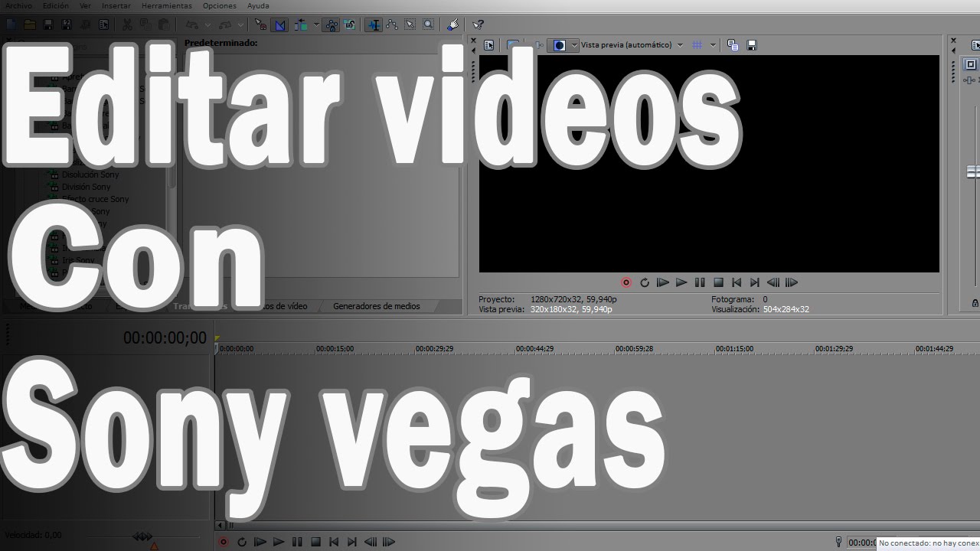The height and width of the screenshot is (551, 980).
Task: Select the Normal edit tool
Action: (x=373, y=24)
